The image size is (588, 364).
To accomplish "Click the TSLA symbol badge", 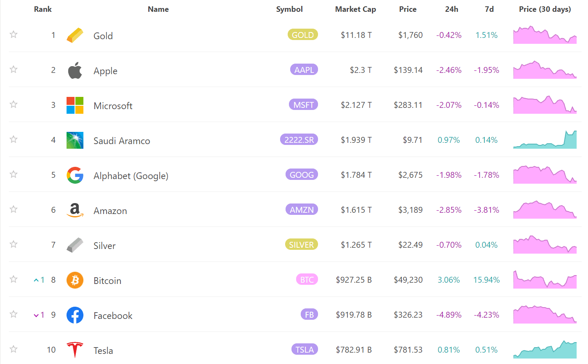I will tap(305, 349).
